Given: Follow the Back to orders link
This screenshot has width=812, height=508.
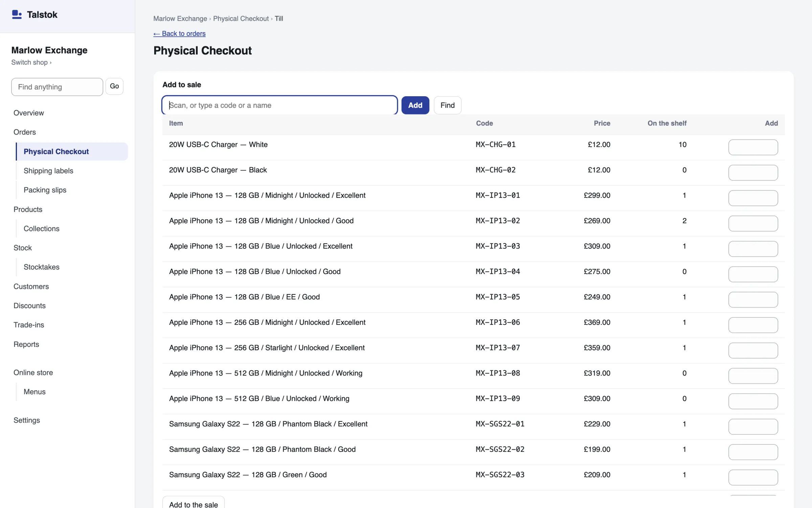Looking at the screenshot, I should [179, 34].
